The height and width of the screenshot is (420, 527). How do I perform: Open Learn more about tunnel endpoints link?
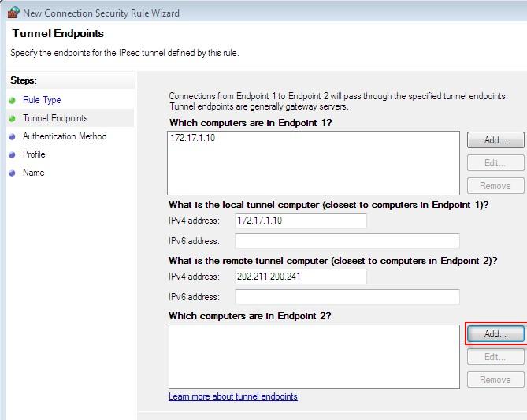coord(233,396)
